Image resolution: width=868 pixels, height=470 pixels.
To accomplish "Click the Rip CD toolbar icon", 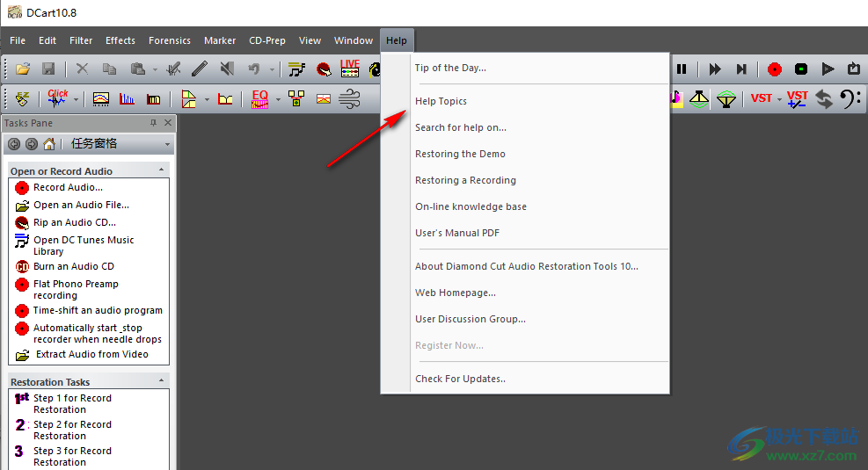I will point(324,69).
